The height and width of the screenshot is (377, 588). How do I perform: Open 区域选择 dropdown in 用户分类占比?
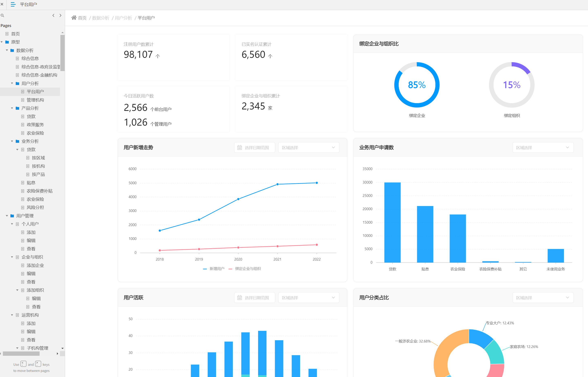543,298
